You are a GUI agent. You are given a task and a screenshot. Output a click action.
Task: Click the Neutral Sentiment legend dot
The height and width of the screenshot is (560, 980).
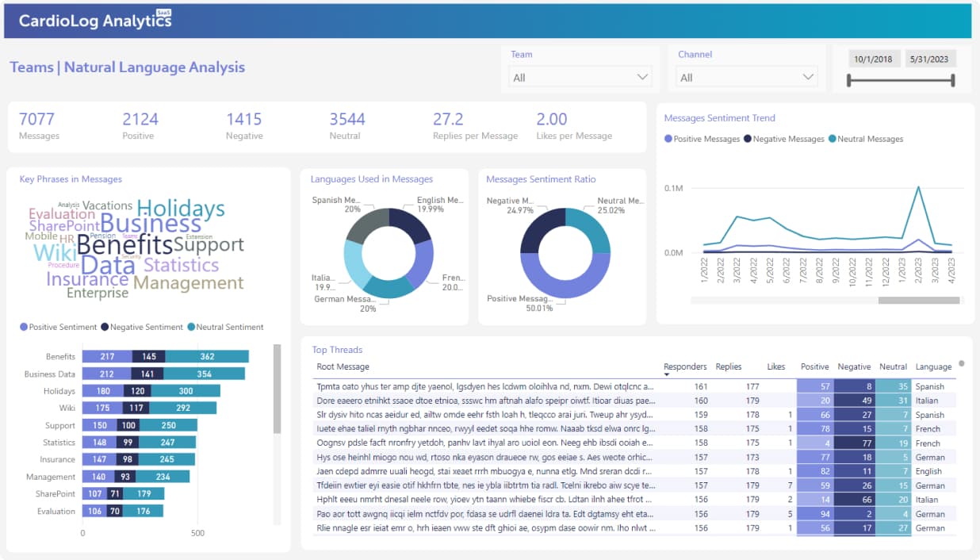point(192,327)
